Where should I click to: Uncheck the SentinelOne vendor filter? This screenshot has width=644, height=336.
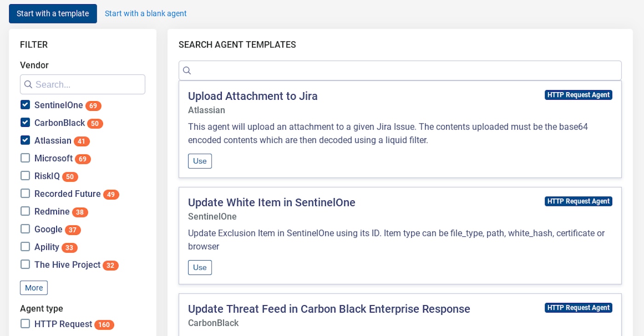[x=25, y=105]
